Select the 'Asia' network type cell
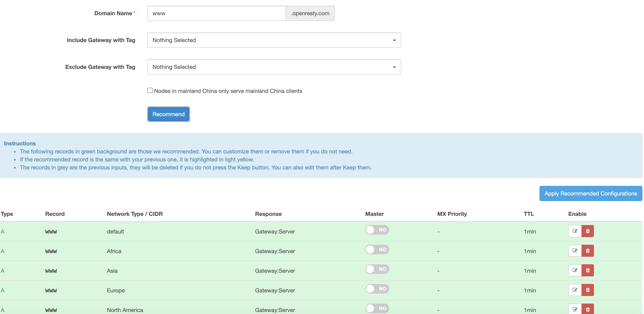The width and height of the screenshot is (644, 314). coord(112,271)
